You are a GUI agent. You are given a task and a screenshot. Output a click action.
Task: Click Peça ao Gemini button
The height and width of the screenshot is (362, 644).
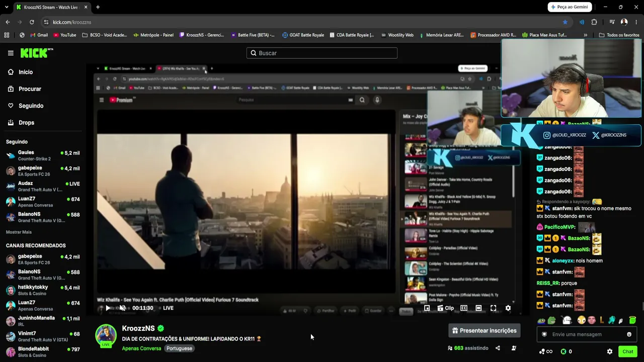click(x=569, y=7)
